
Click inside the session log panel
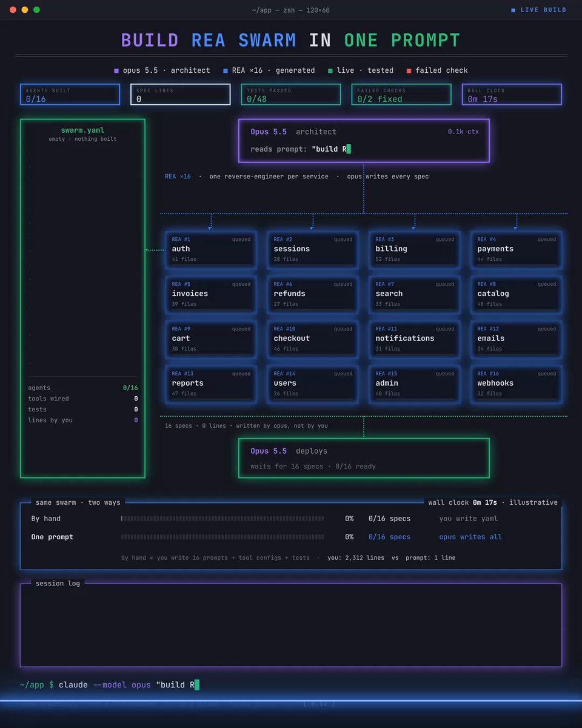[x=291, y=625]
